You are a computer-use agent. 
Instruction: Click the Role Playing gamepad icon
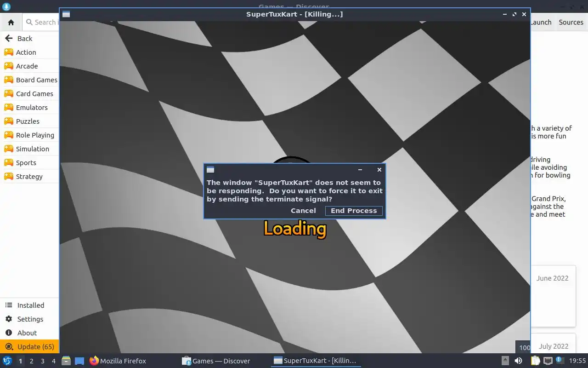click(8, 135)
